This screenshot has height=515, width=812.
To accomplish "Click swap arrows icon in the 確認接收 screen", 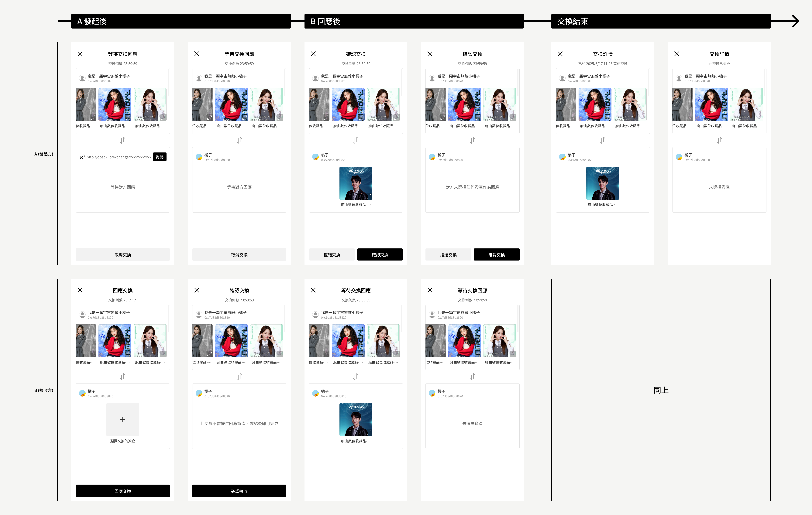I will click(239, 377).
